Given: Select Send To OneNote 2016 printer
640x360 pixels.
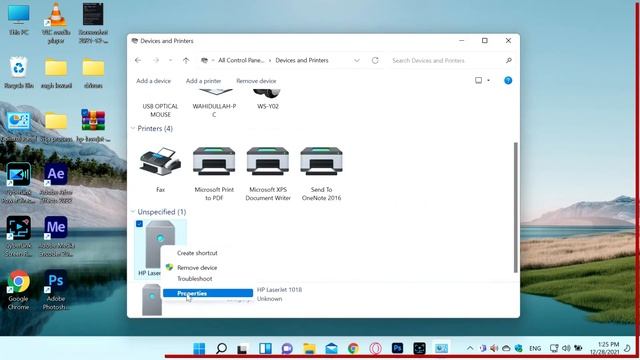Looking at the screenshot, I should [321, 173].
